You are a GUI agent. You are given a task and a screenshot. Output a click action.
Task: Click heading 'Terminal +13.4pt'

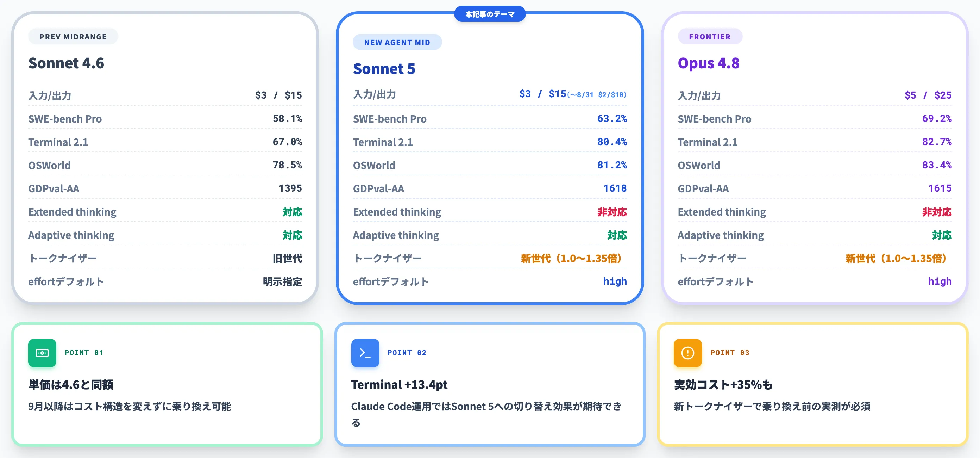pyautogui.click(x=399, y=384)
